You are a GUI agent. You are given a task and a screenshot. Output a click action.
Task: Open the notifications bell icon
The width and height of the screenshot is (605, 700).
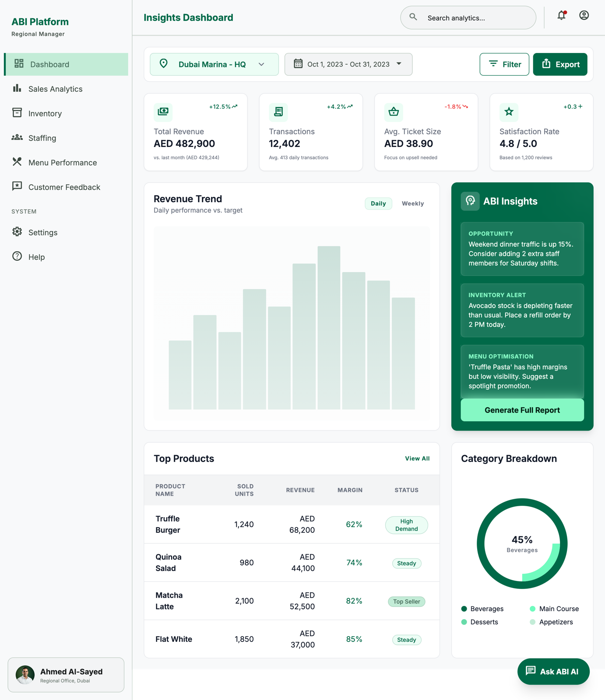click(562, 15)
